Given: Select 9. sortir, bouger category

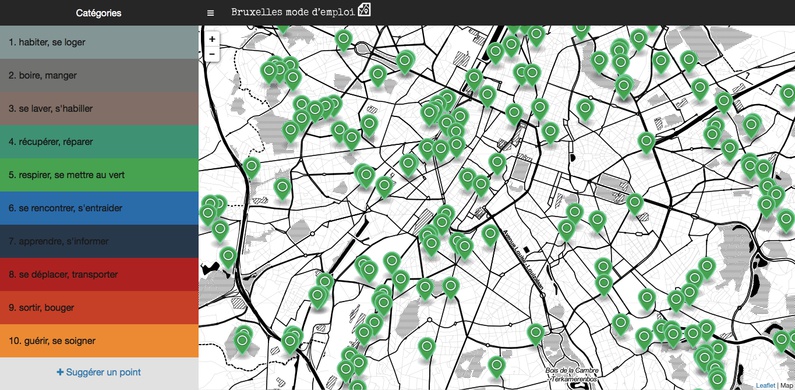Looking at the screenshot, I should [x=99, y=308].
